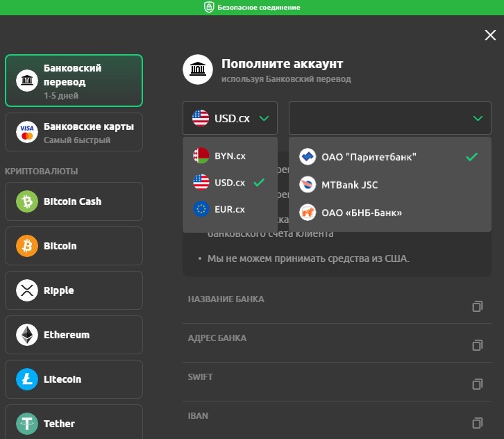The height and width of the screenshot is (439, 504).
Task: Copy the НАЗВАНИЕ БАНКА field value
Action: pyautogui.click(x=478, y=306)
